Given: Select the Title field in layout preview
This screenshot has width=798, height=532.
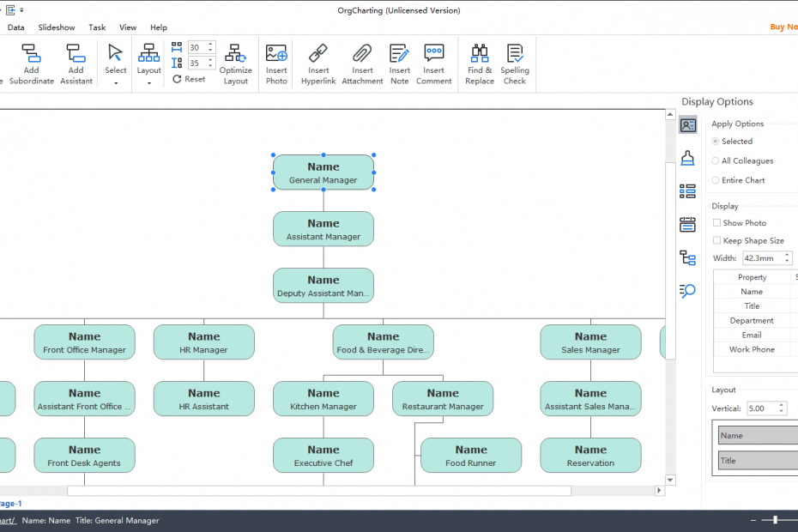Looking at the screenshot, I should pyautogui.click(x=758, y=460).
